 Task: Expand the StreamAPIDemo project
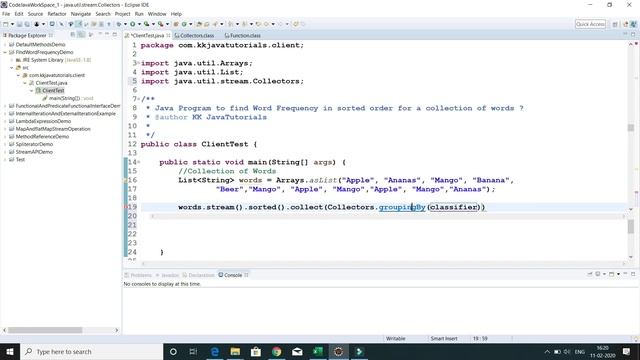coord(4,152)
